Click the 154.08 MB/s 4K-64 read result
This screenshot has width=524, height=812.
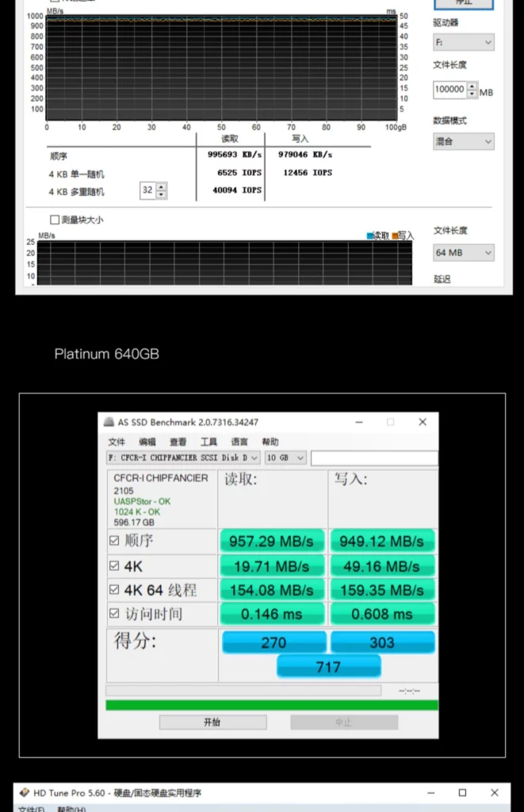click(272, 590)
